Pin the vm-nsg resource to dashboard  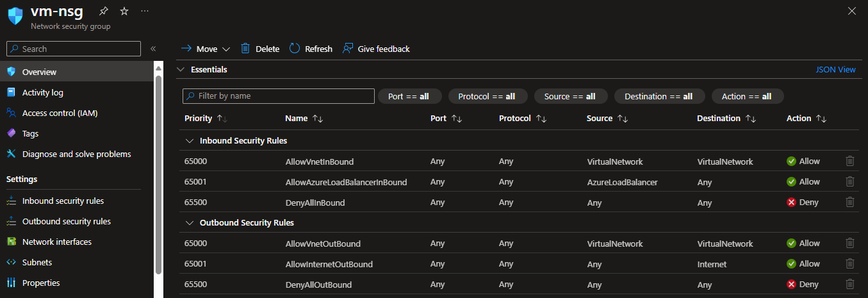tap(104, 12)
